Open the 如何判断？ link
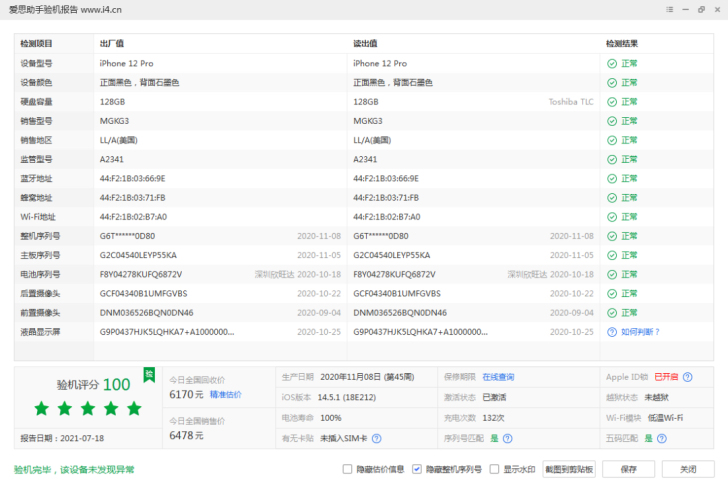 click(640, 332)
